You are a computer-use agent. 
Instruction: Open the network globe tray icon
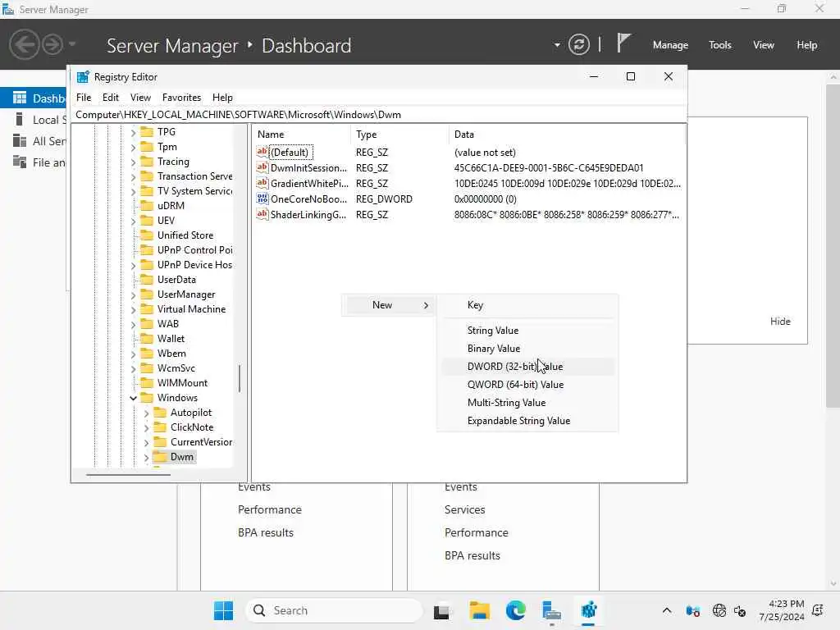click(719, 610)
